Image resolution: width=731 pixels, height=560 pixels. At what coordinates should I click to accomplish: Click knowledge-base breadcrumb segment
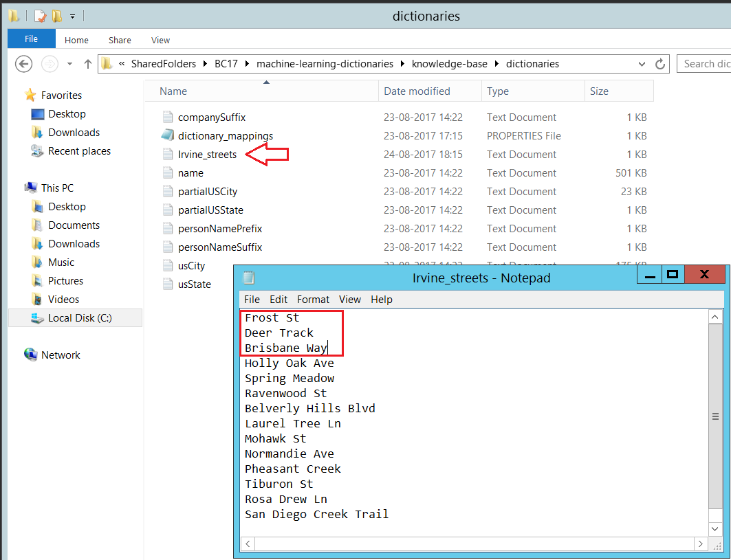(x=450, y=64)
